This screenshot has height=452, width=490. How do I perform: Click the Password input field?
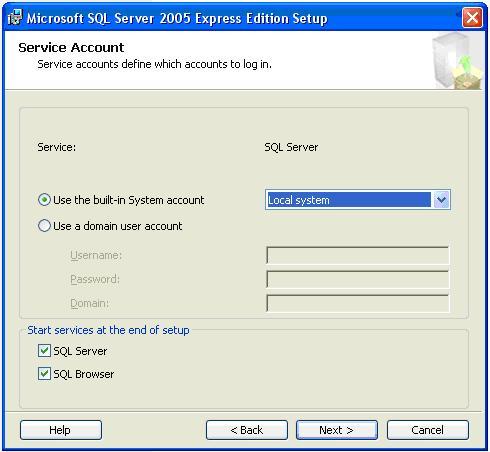[358, 279]
